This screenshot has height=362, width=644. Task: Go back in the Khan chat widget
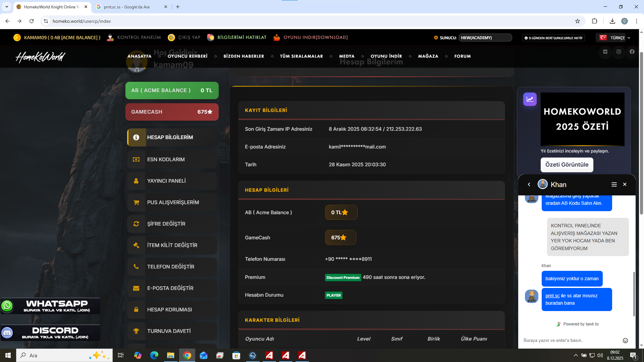pos(529,184)
